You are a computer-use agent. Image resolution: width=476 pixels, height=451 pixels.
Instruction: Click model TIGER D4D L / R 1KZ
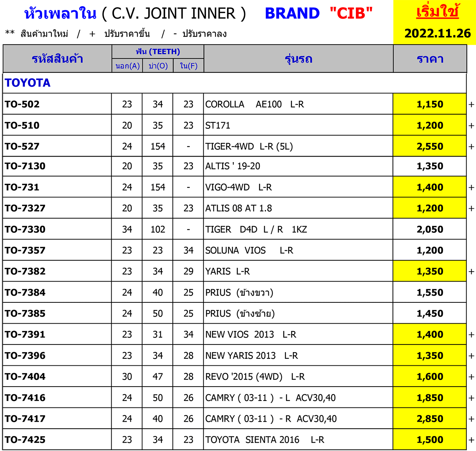coord(256,230)
